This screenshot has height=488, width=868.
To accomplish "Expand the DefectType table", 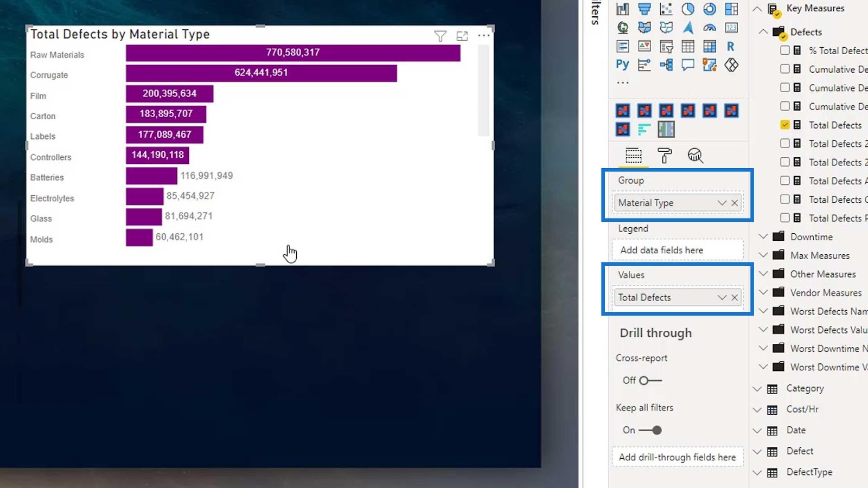I will click(x=757, y=472).
